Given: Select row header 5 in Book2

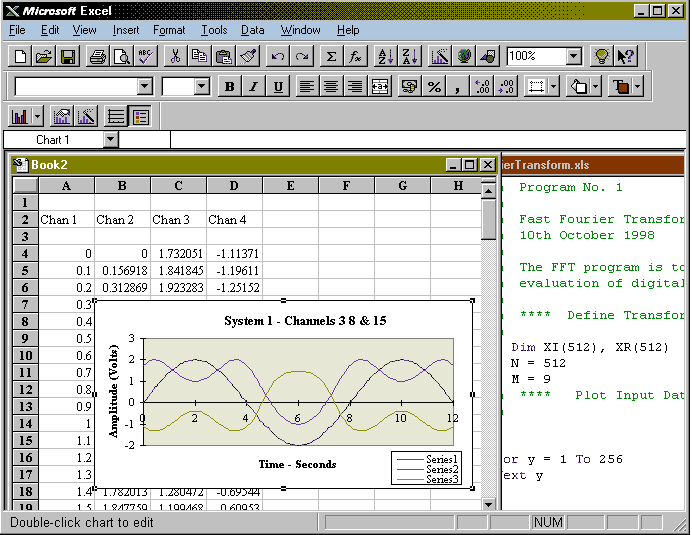Looking at the screenshot, I should coord(25,270).
